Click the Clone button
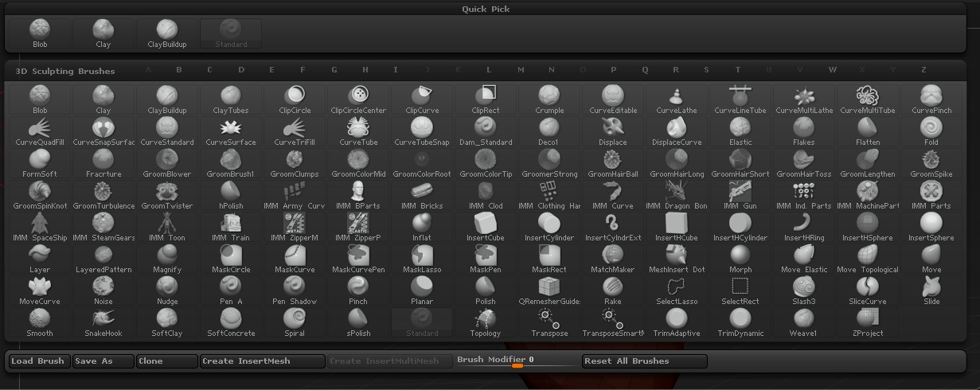The height and width of the screenshot is (390, 980). click(167, 361)
